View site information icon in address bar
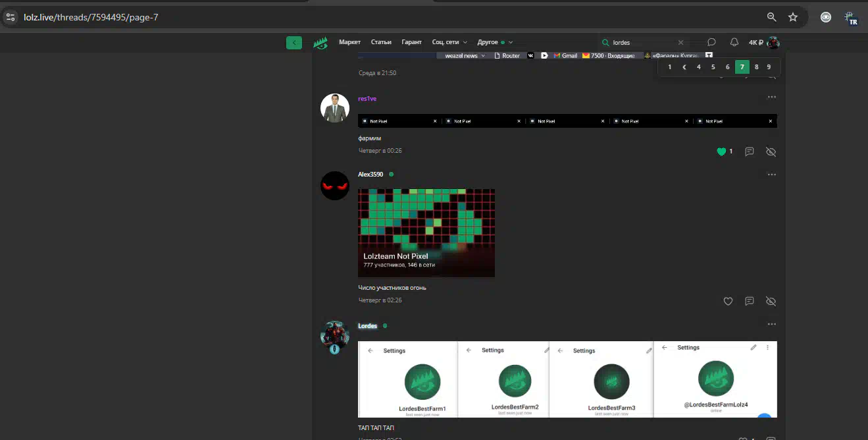This screenshot has width=868, height=440. [x=10, y=17]
